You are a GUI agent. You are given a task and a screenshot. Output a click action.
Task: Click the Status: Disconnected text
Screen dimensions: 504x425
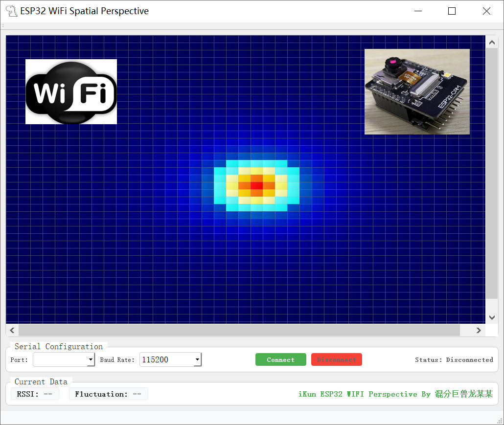[454, 360]
